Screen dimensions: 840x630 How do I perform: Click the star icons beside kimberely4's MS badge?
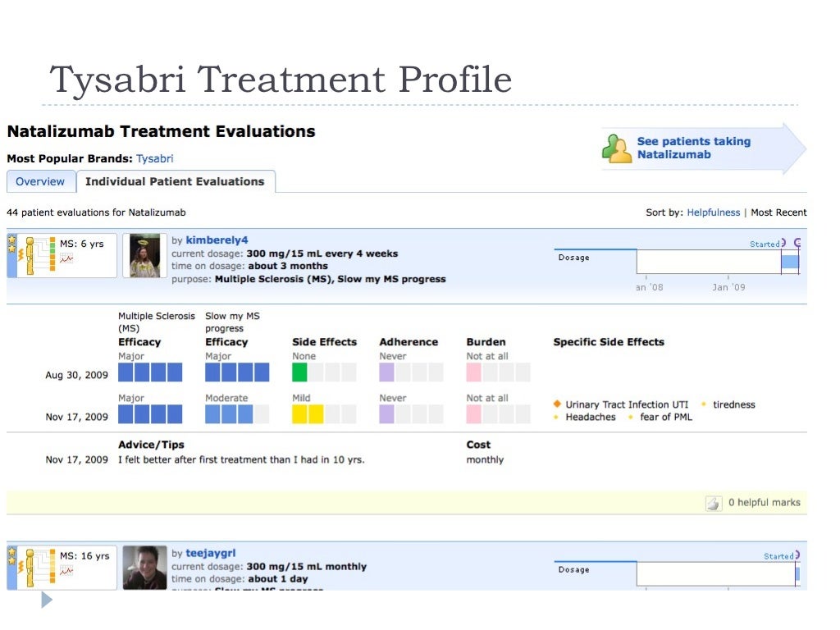pyautogui.click(x=11, y=244)
